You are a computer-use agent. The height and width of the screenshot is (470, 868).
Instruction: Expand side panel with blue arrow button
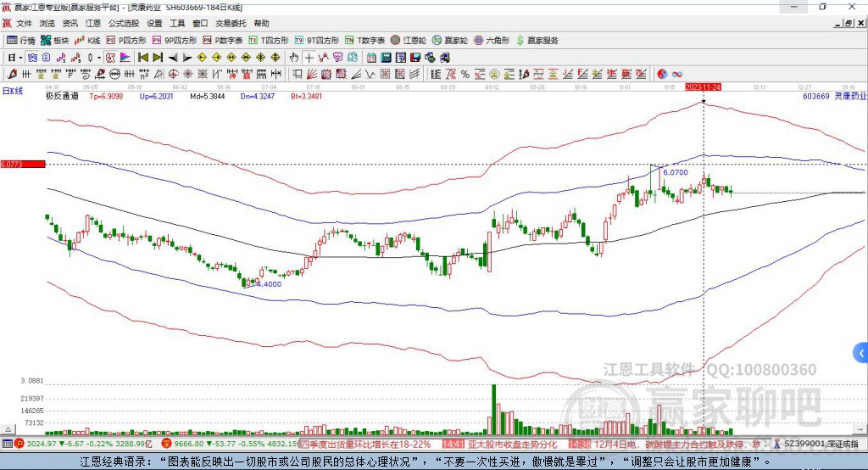click(x=861, y=353)
